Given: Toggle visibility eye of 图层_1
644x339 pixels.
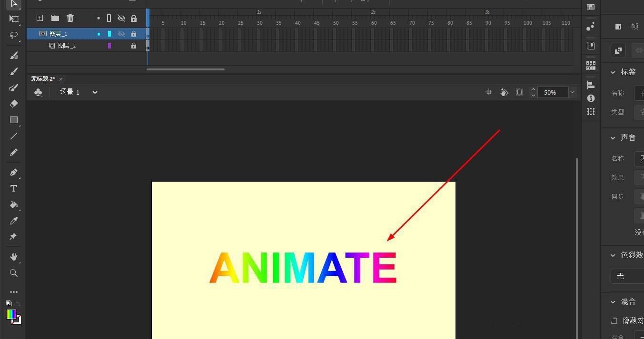Looking at the screenshot, I should click(121, 34).
